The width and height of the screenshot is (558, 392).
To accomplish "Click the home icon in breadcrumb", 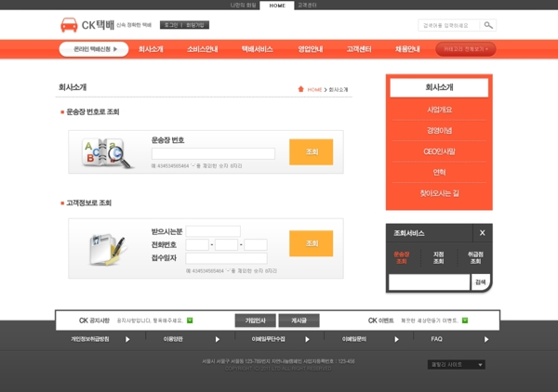I will pyautogui.click(x=300, y=89).
